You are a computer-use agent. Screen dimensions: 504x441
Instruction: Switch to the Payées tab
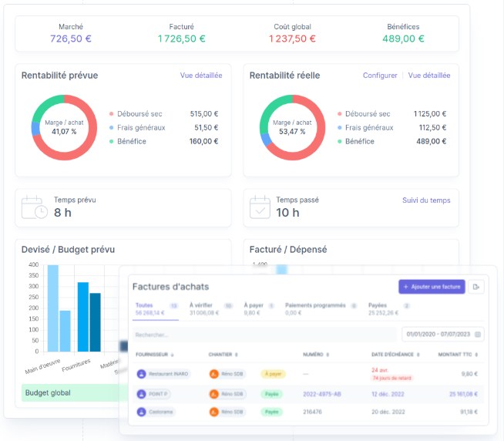(378, 305)
